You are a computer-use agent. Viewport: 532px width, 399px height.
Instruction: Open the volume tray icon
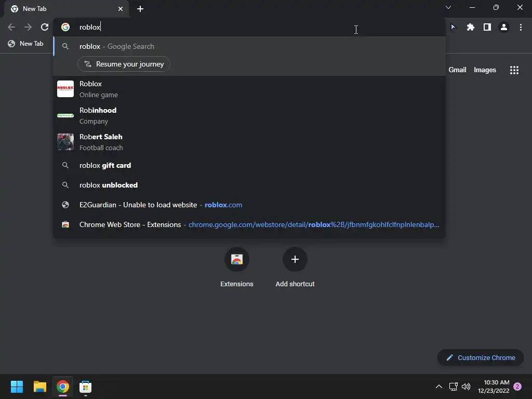[466, 387]
